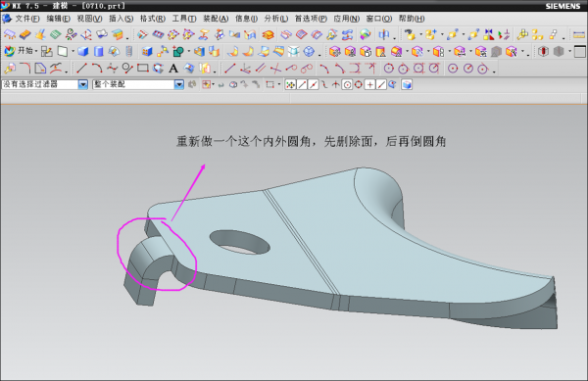Click the orange stacked sheets offset surface icon

269,35
